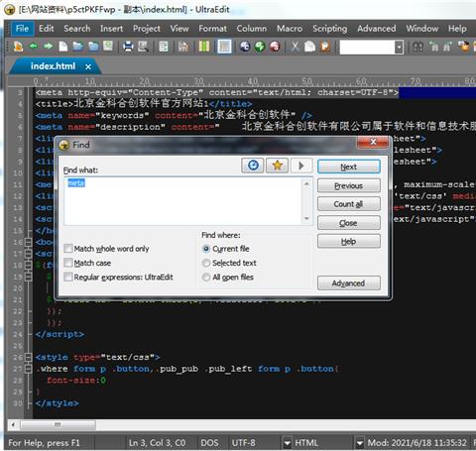
Task: Click the green ball toolbar icon
Action: [x=260, y=47]
